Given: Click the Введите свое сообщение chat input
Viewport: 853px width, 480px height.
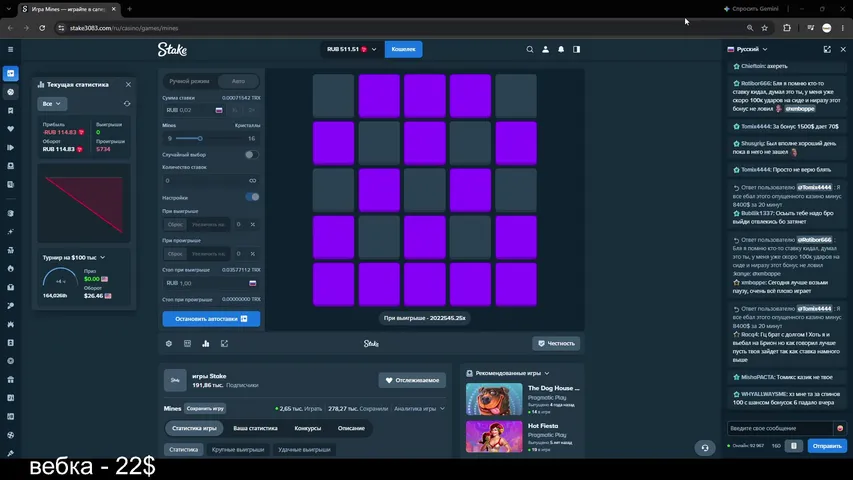Looking at the screenshot, I should (x=780, y=428).
